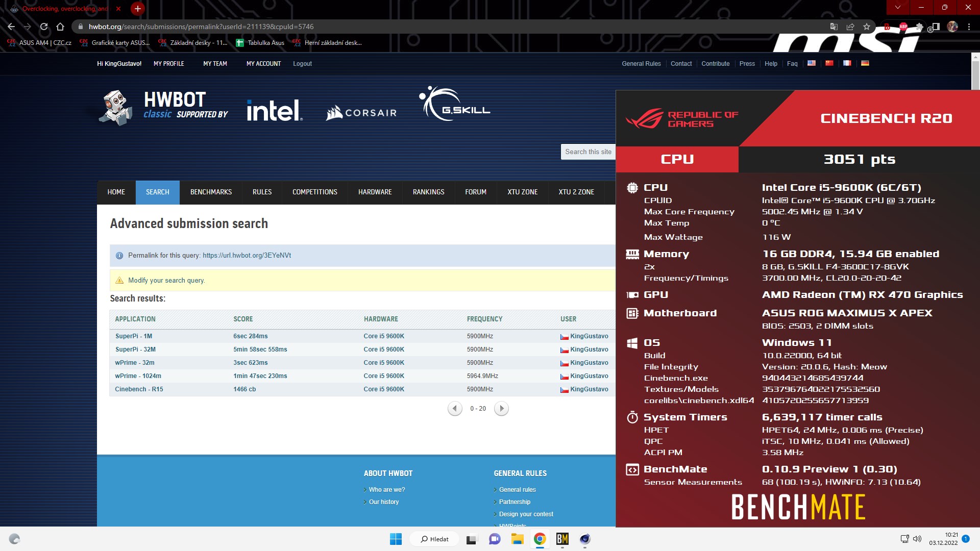Click the browser address bar URL
Screen dimensions: 980x551
coord(201,27)
